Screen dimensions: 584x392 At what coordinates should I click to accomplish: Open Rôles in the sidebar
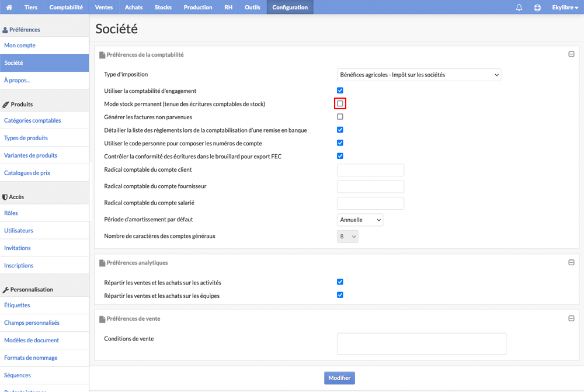pos(44,213)
